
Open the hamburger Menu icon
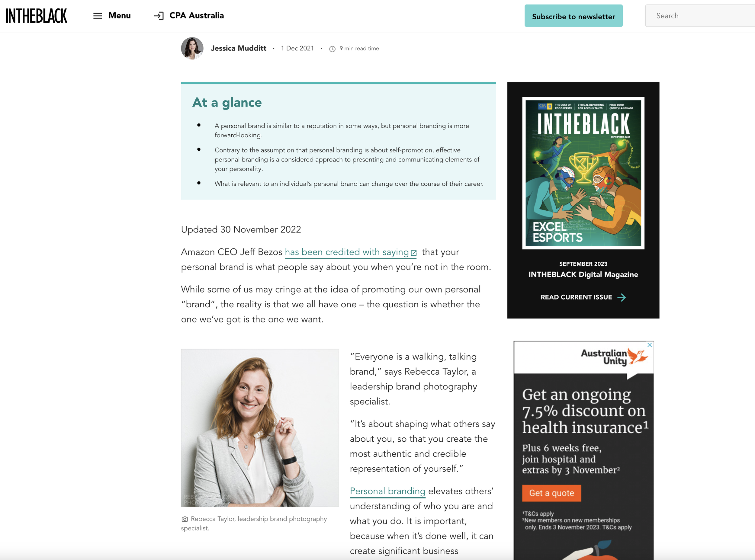click(98, 16)
